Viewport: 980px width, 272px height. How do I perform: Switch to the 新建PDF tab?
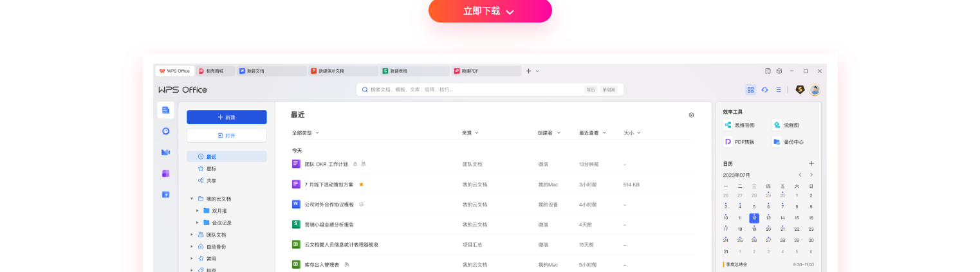(486, 71)
